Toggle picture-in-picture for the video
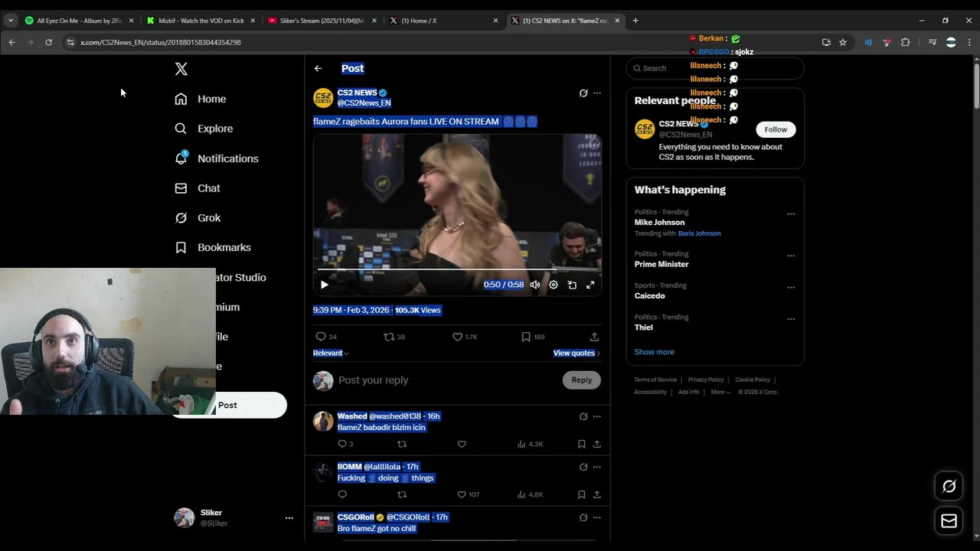Viewport: 980px width, 551px height. coord(572,285)
